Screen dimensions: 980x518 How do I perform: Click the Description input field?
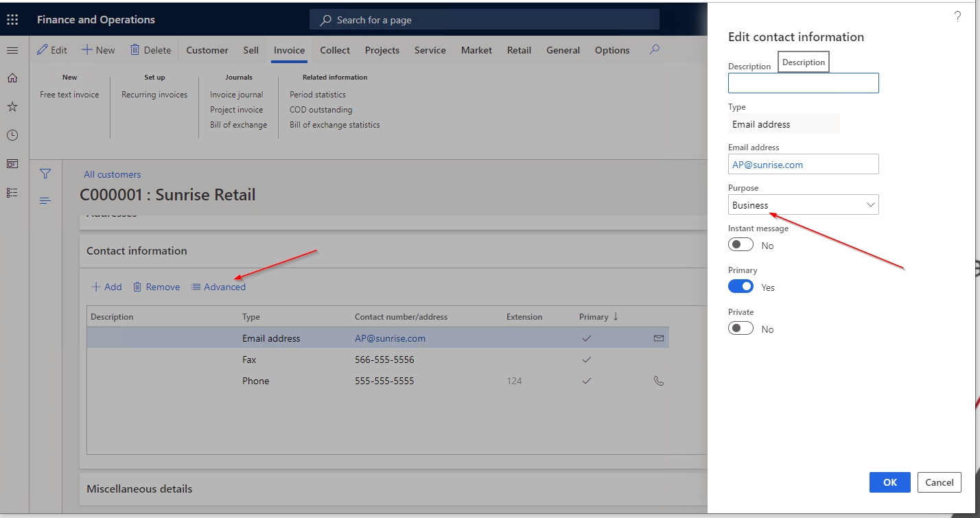pyautogui.click(x=803, y=83)
